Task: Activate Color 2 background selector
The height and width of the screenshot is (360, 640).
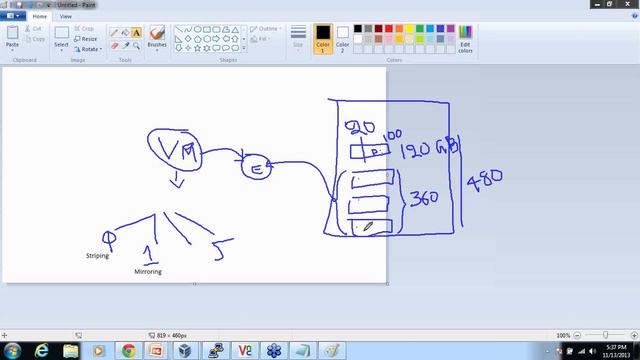Action: coord(342,39)
